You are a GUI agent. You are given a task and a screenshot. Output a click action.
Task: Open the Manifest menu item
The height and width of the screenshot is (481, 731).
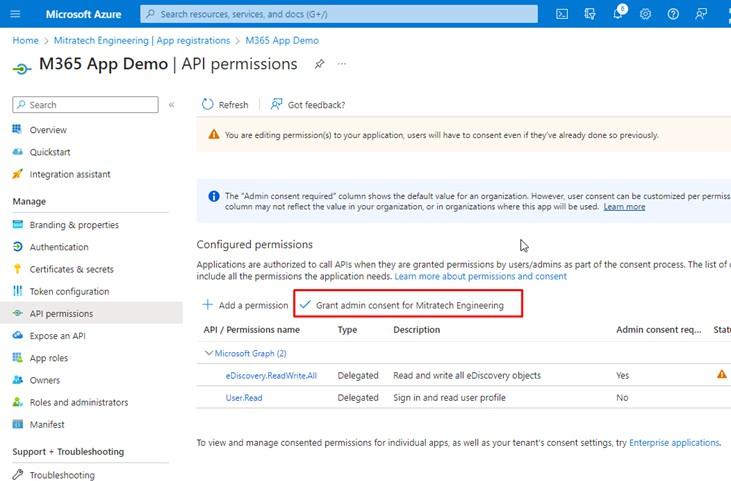point(47,425)
